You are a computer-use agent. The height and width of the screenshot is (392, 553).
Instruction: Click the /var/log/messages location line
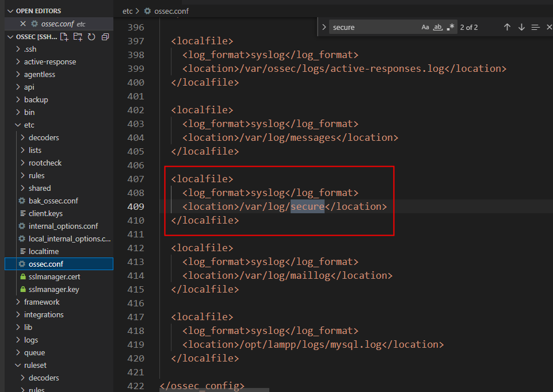(x=290, y=138)
